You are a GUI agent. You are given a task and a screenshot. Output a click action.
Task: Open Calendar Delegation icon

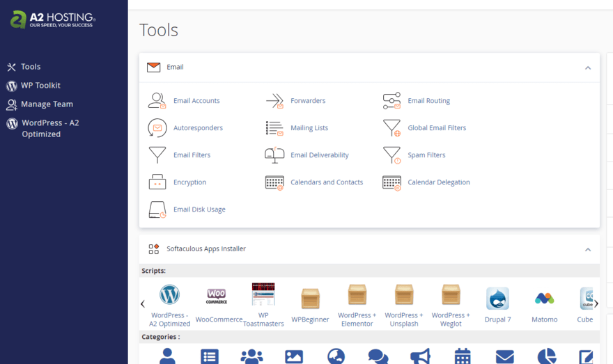(x=391, y=182)
